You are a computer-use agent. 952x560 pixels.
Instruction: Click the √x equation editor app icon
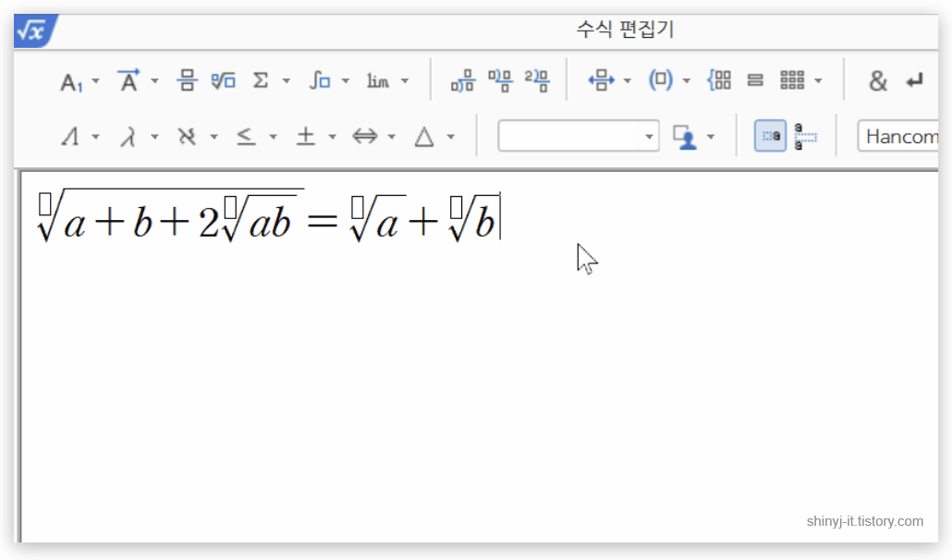[34, 30]
